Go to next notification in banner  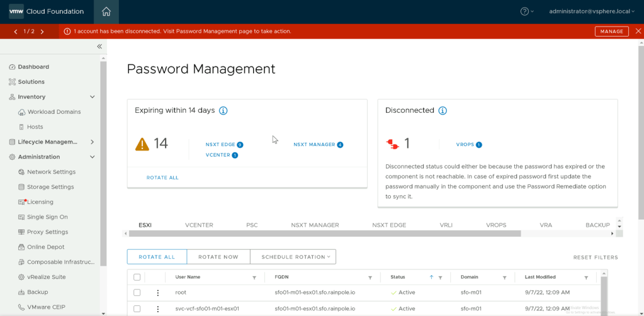click(42, 31)
